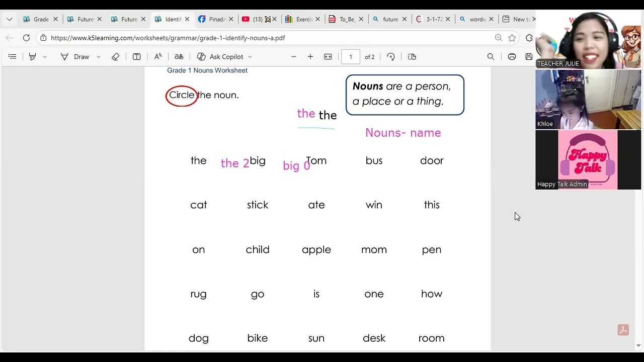The height and width of the screenshot is (362, 644).
Task: Reload the page
Action: click(x=26, y=38)
